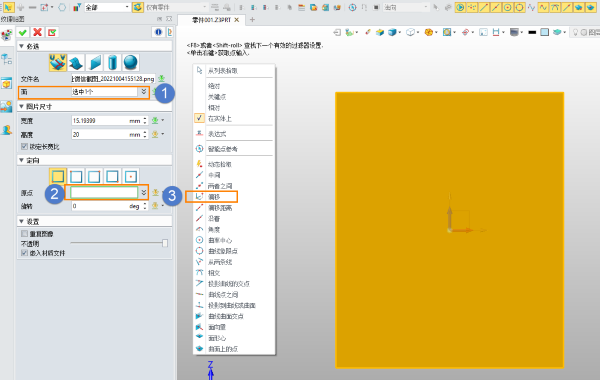Screen dimensions: 600x380
Task: Open the width field options dropdown arrow
Action: (163, 121)
